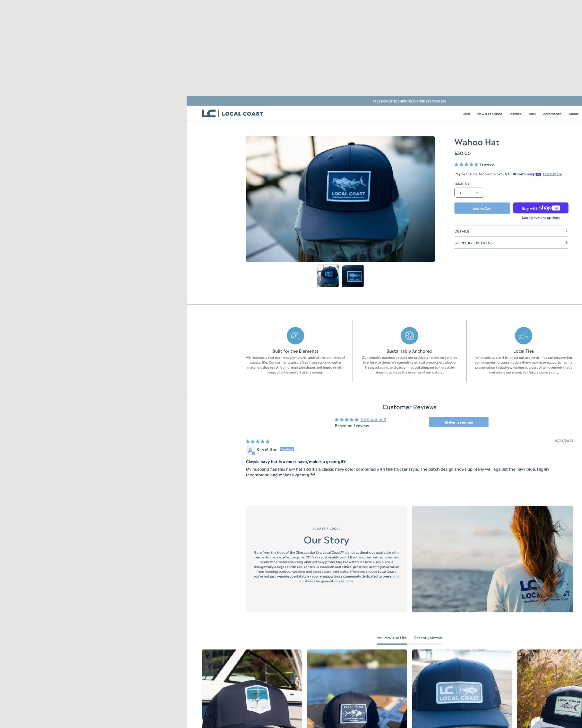Select the second hat thumbnail image

click(x=352, y=276)
